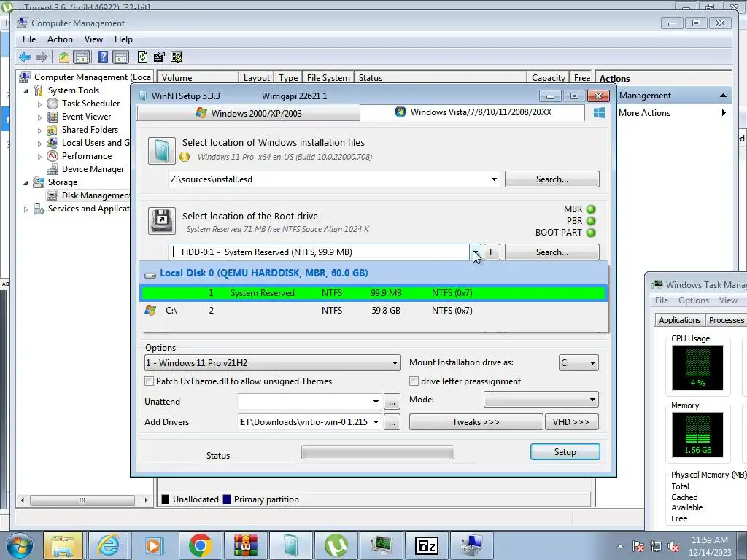747x560 pixels.
Task: Click the Boot drive floppy disk icon
Action: (x=161, y=220)
